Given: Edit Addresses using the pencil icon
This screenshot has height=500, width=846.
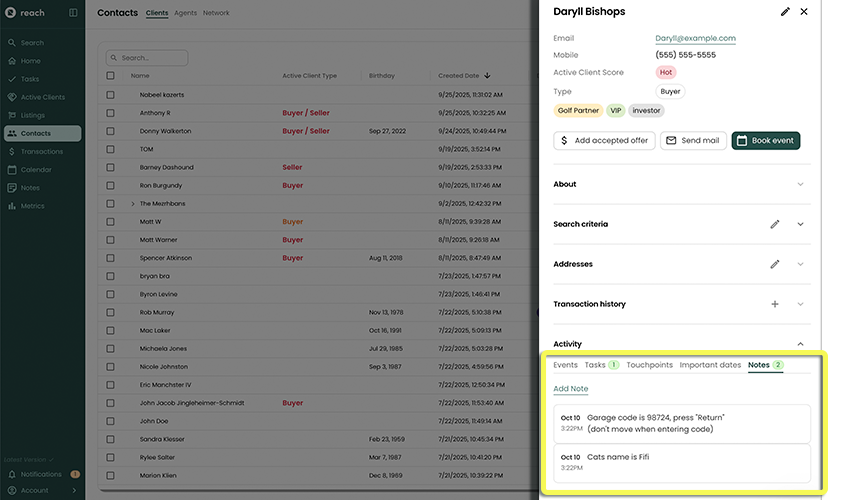Looking at the screenshot, I should [x=774, y=264].
